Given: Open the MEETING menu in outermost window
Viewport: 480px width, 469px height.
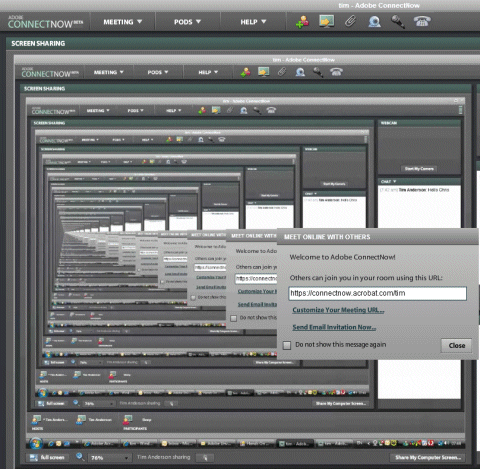Looking at the screenshot, I should 122,22.
